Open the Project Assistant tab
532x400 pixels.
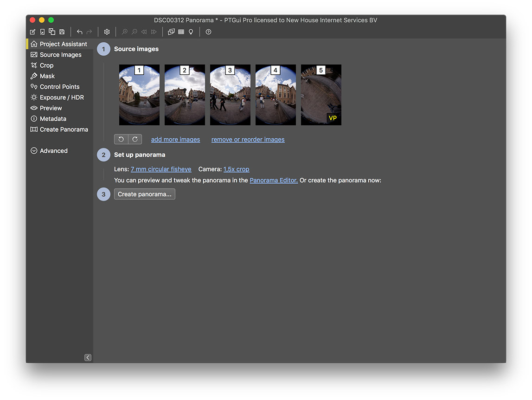click(x=59, y=44)
